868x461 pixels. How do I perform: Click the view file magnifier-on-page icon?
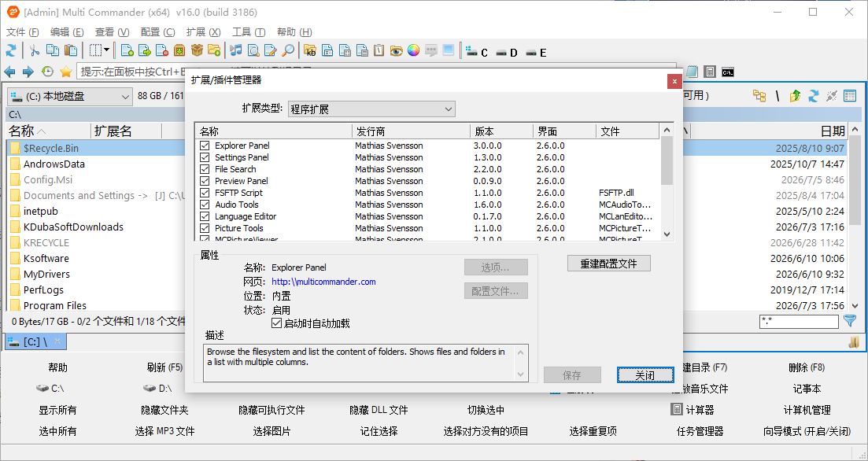pos(253,51)
